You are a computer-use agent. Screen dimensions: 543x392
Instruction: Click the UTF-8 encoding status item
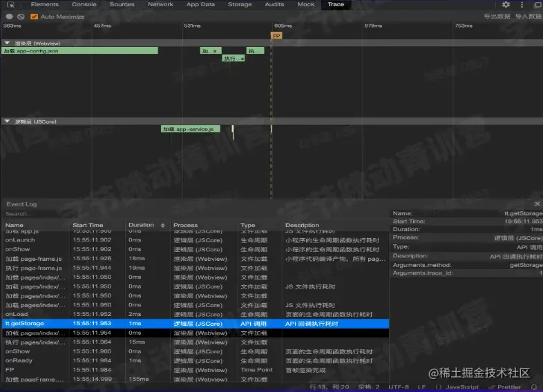pyautogui.click(x=398, y=386)
